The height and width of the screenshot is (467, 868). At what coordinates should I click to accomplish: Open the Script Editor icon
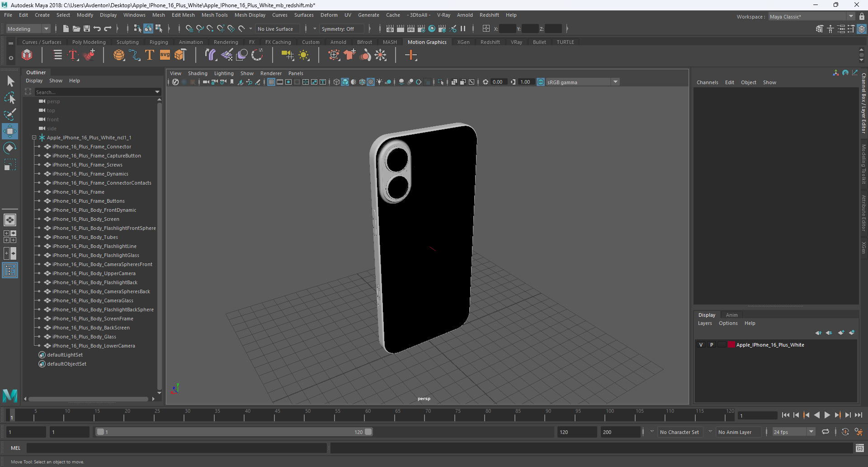(860, 448)
